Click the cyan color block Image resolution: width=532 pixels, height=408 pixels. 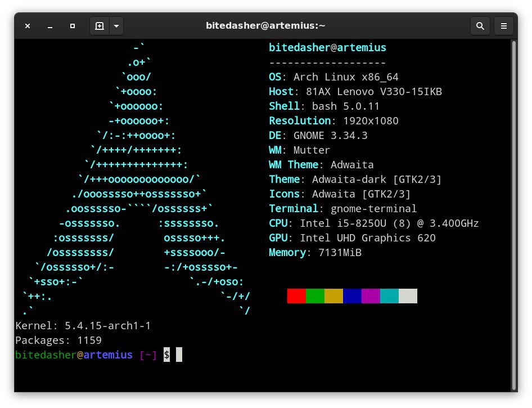pos(390,296)
